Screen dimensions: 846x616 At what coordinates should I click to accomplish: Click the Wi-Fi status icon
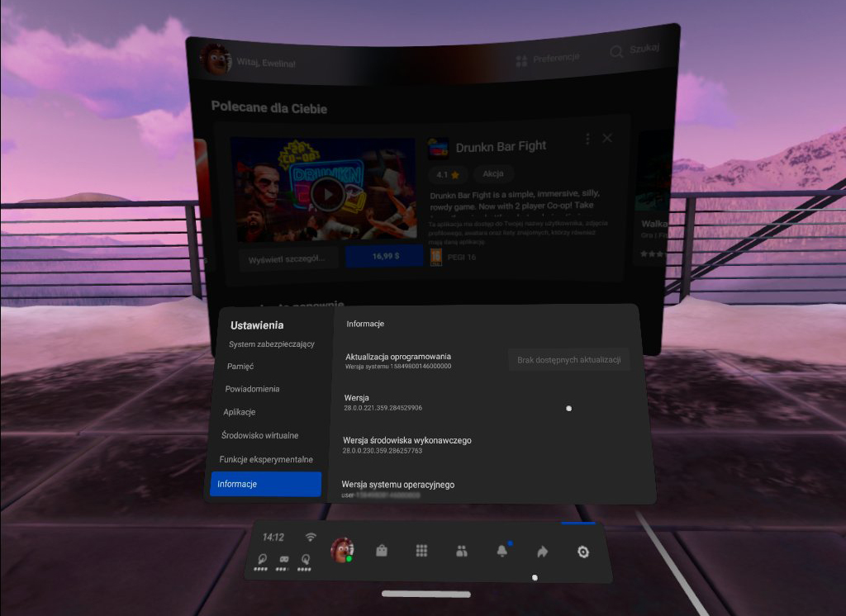(311, 537)
